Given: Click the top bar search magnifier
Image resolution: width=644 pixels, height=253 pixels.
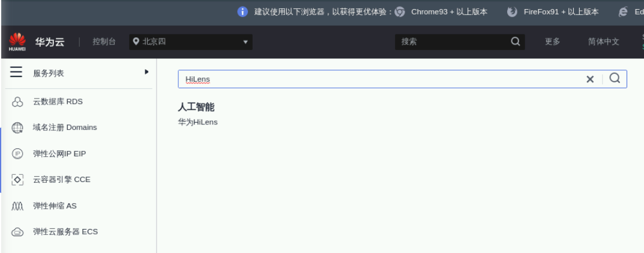Looking at the screenshot, I should [x=515, y=41].
